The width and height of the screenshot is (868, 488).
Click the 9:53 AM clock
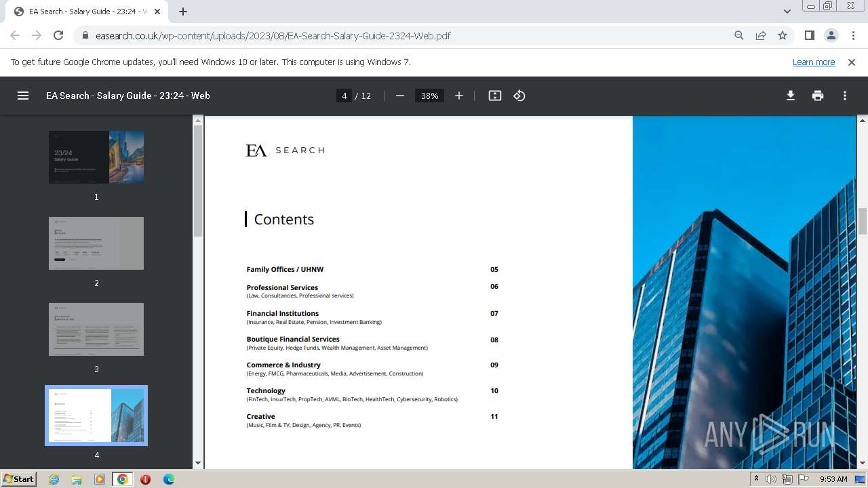(833, 479)
